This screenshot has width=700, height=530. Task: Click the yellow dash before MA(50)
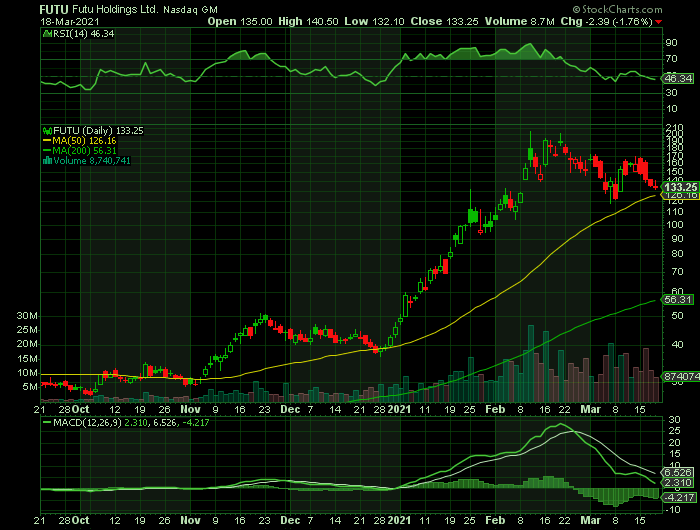47,141
